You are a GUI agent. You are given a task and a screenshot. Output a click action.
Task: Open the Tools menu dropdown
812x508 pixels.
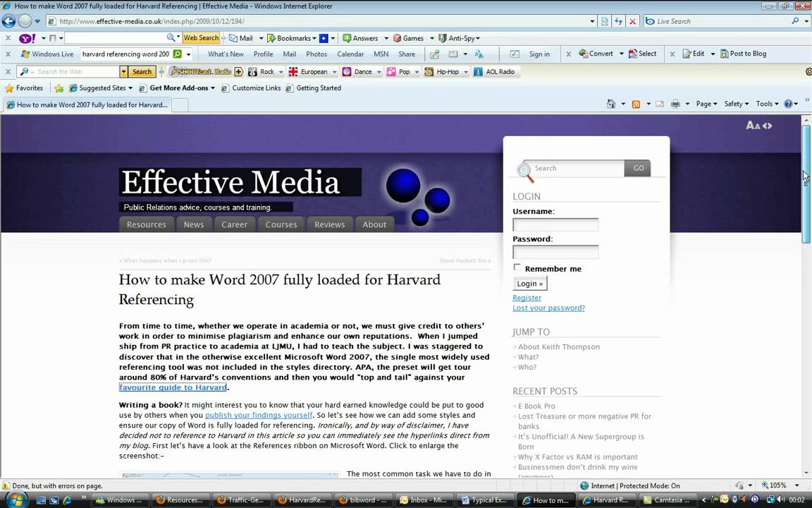(x=767, y=104)
